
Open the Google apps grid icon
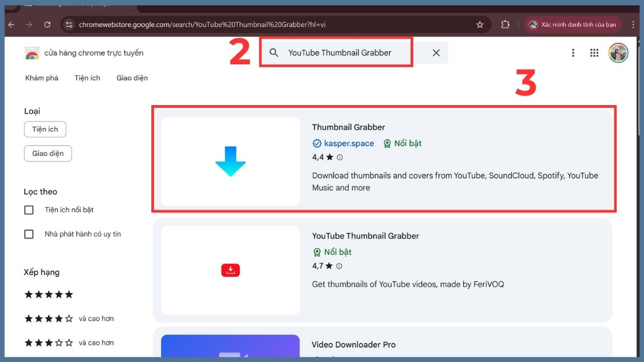(x=594, y=53)
